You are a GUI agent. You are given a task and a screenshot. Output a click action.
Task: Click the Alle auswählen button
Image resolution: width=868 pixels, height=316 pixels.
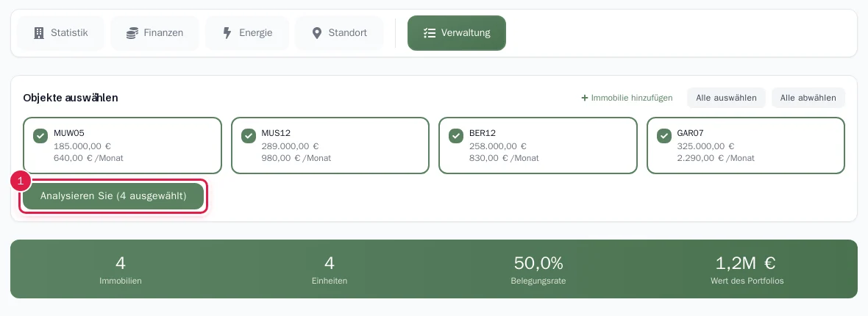click(726, 98)
